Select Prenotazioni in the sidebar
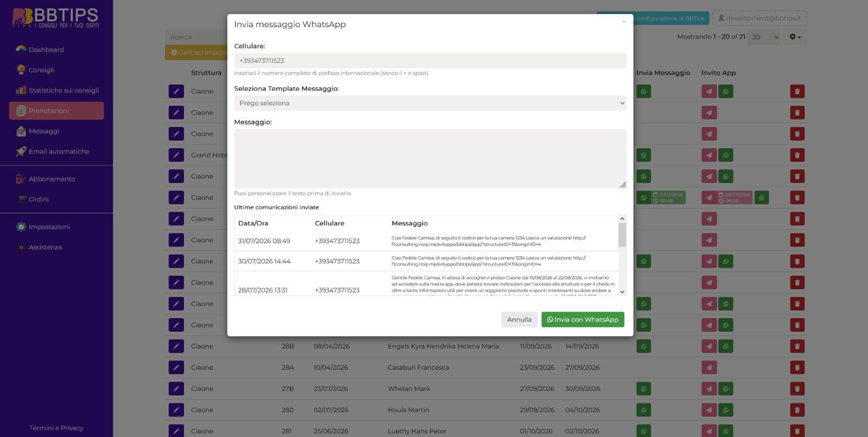868x437 pixels. 56,111
